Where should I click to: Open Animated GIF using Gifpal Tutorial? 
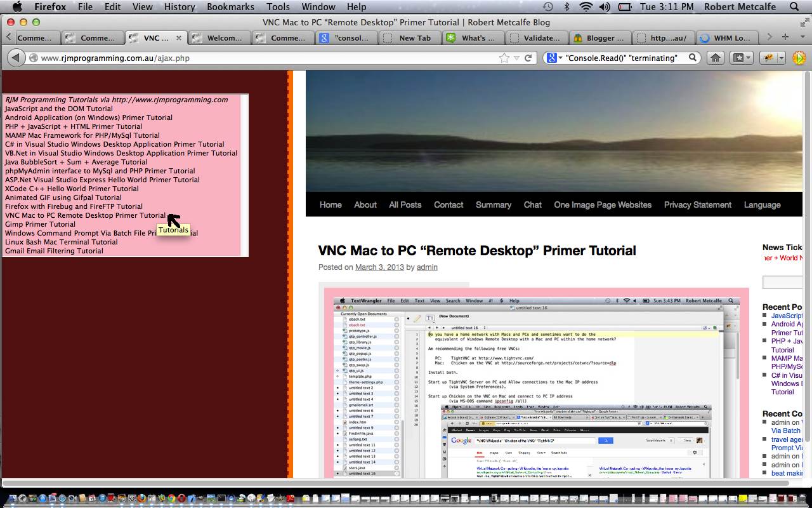pyautogui.click(x=63, y=197)
